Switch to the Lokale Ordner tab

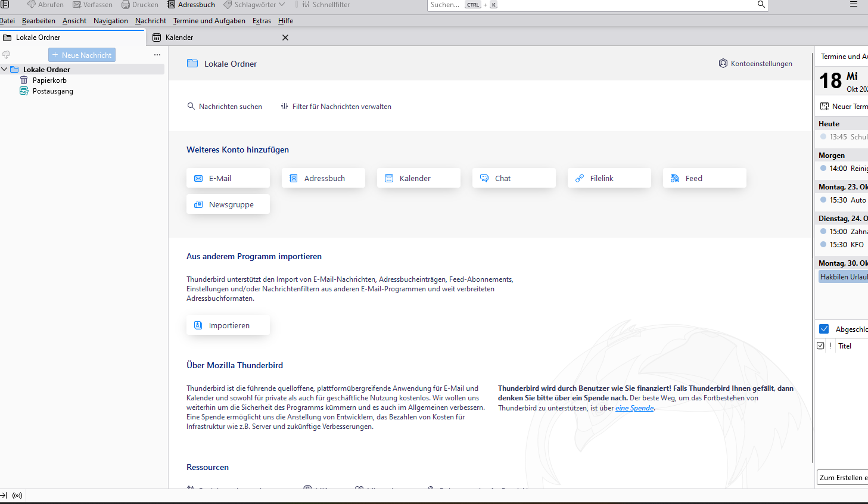click(x=73, y=38)
